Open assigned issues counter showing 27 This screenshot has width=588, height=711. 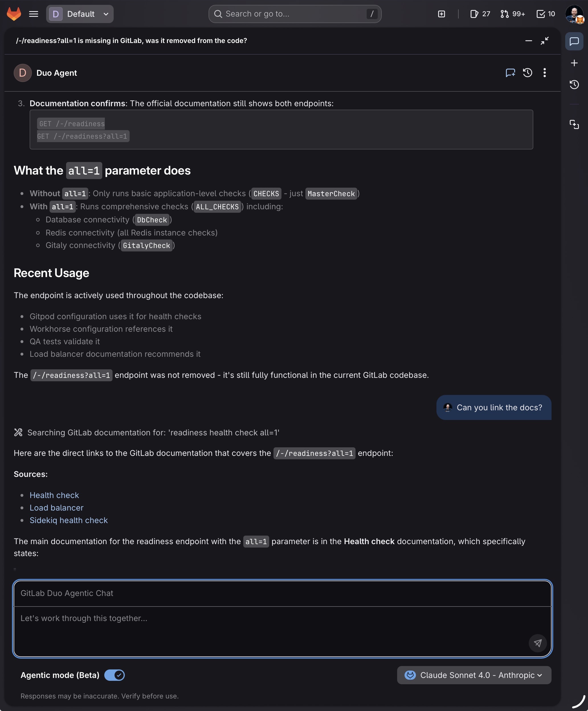click(x=480, y=14)
